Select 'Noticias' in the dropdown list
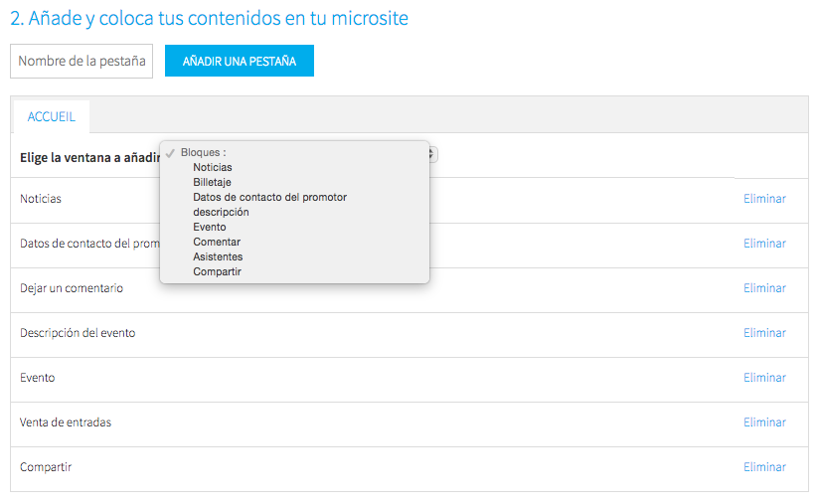This screenshot has height=504, width=819. (x=213, y=167)
